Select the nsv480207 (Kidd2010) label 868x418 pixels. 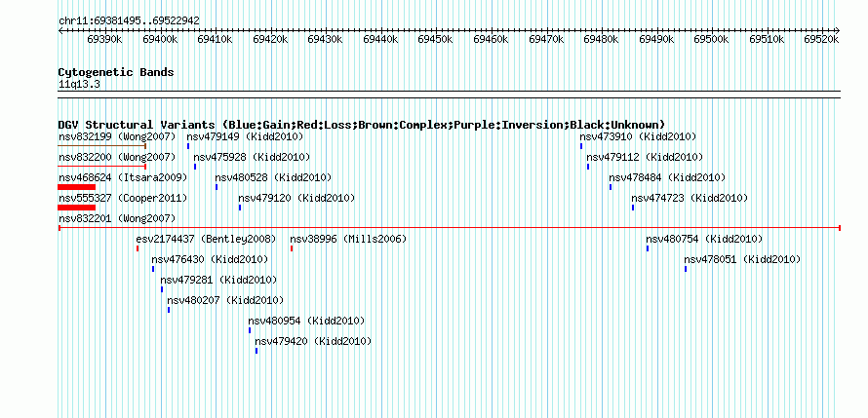tap(225, 300)
